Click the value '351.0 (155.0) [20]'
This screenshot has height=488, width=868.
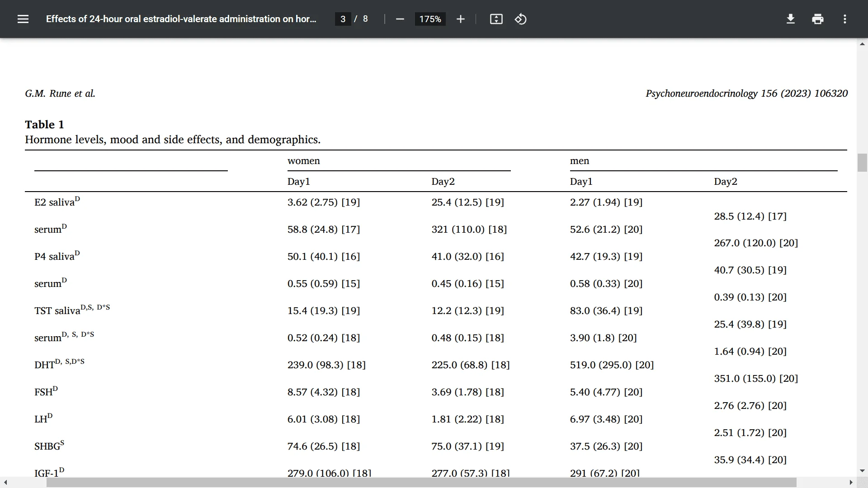[756, 378]
